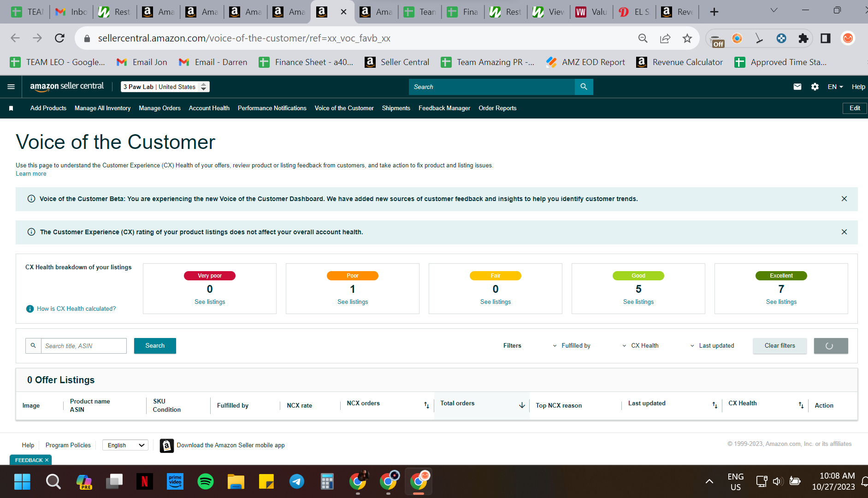Open Chrome tab search dropdown arrow
This screenshot has height=498, width=868.
click(774, 11)
